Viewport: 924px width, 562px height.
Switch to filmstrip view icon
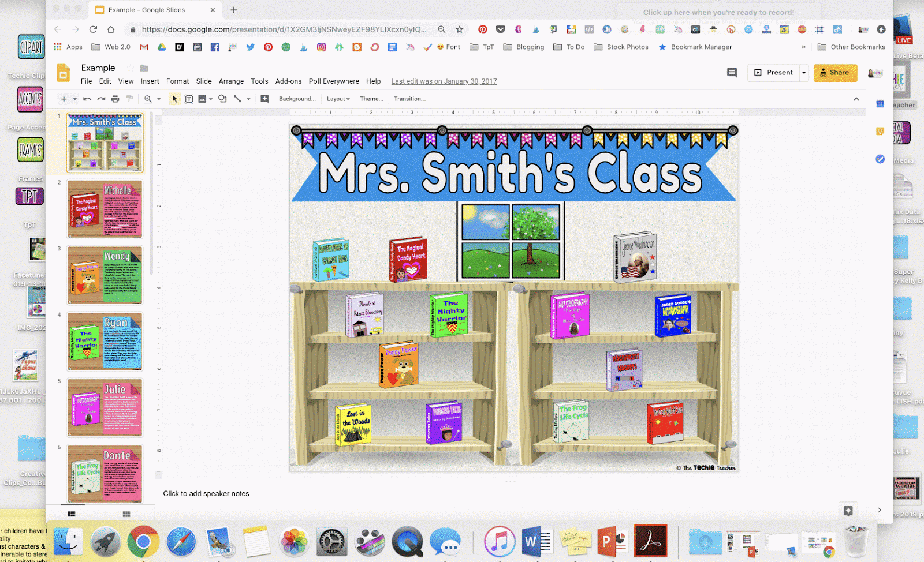tap(72, 514)
